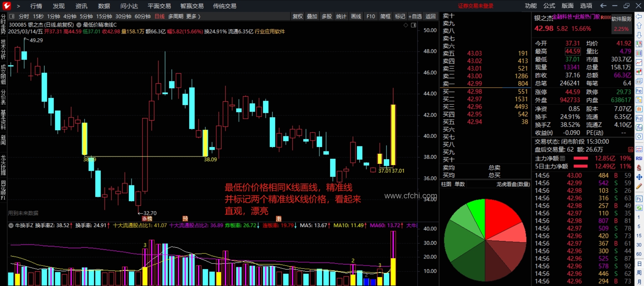The image size is (644, 286).
Task: Expand the arrow next to the logo
Action: 18,6
